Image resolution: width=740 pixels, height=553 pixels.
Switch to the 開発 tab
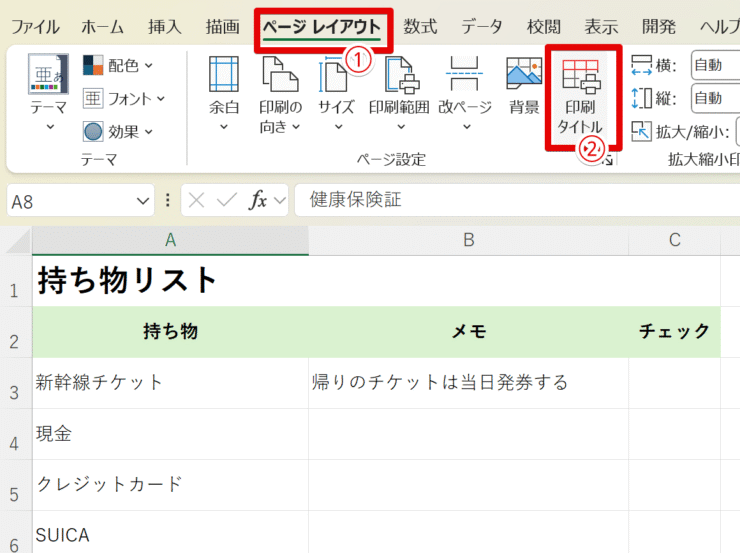click(x=659, y=27)
